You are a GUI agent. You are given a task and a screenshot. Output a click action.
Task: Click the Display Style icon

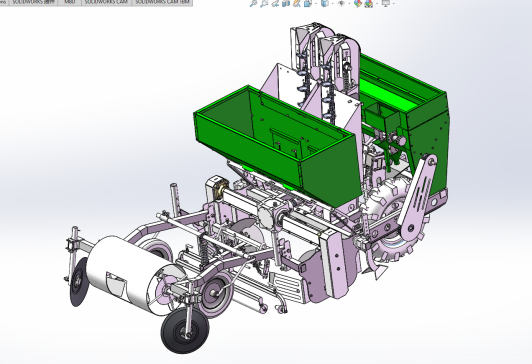tap(325, 3)
